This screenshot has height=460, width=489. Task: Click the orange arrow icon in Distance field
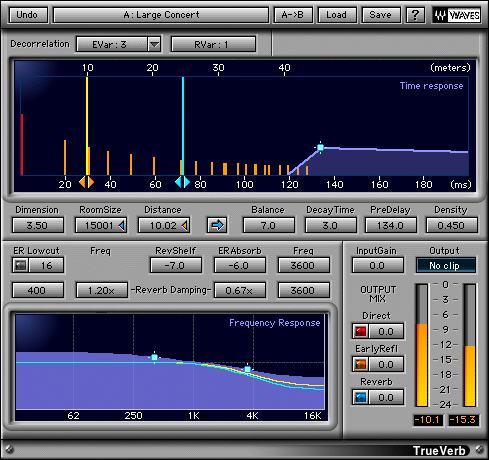(x=185, y=226)
